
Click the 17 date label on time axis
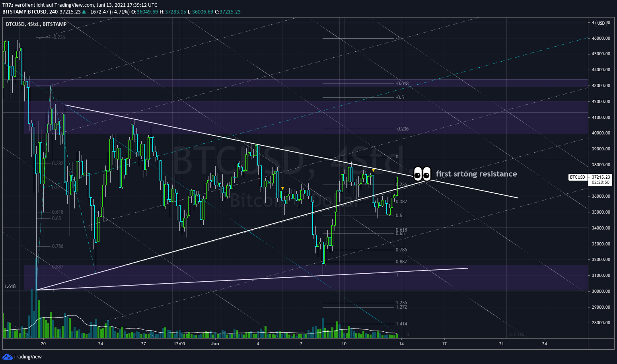(444, 344)
